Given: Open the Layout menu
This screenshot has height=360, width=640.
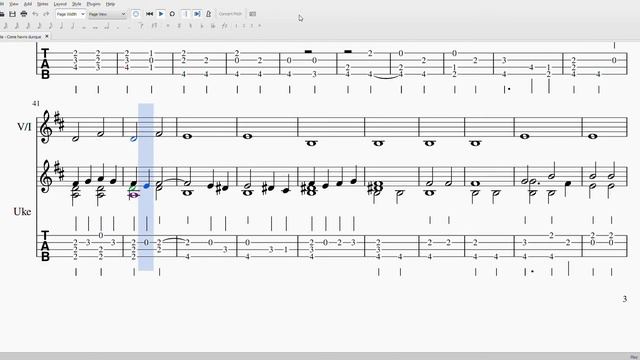Looking at the screenshot, I should 60,4.
